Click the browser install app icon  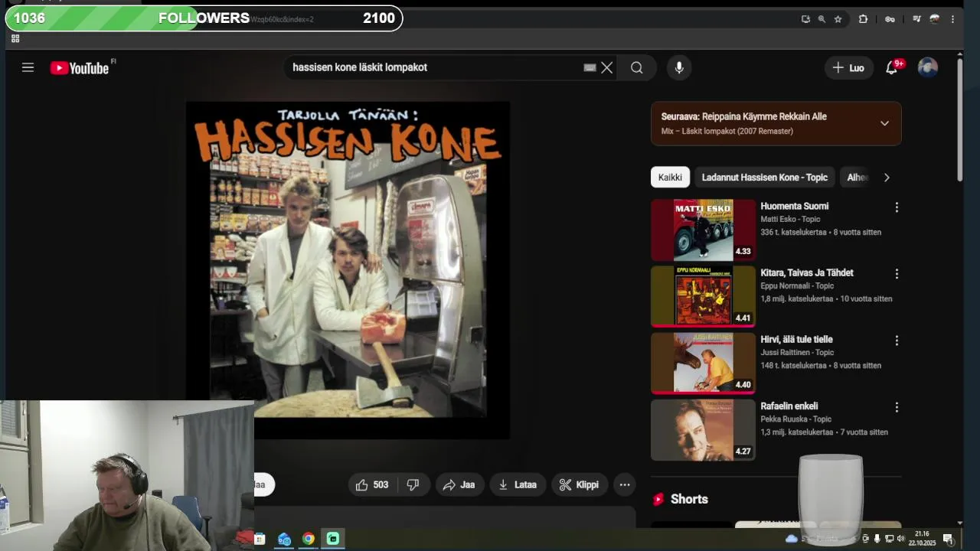tap(805, 19)
